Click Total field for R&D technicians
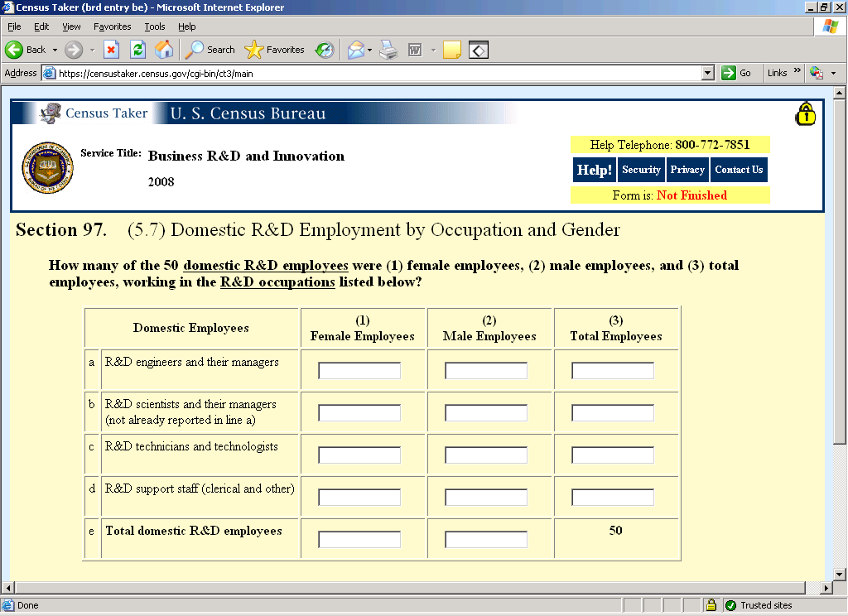The image size is (848, 616). (x=612, y=455)
